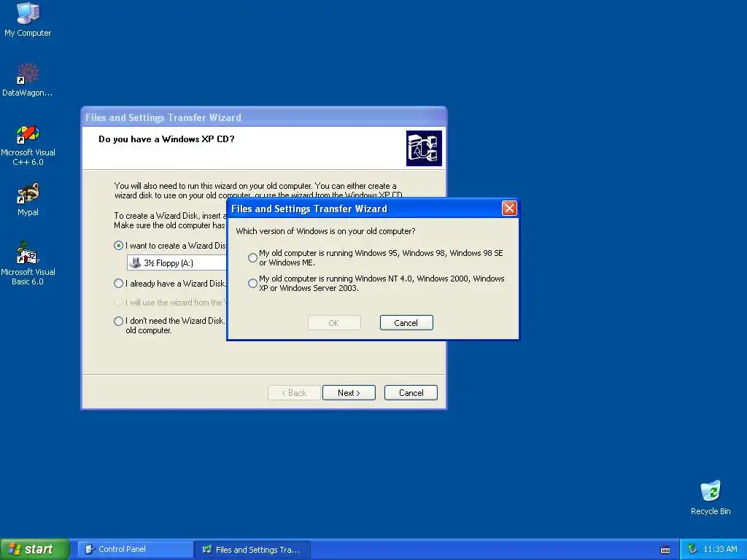Viewport: 747px width, 560px height.
Task: Open the Start menu
Action: click(x=35, y=550)
